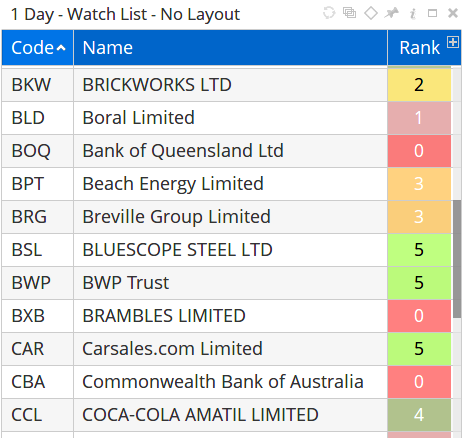Image resolution: width=463 pixels, height=438 pixels.
Task: Click the pin icon in title bar
Action: click(391, 13)
